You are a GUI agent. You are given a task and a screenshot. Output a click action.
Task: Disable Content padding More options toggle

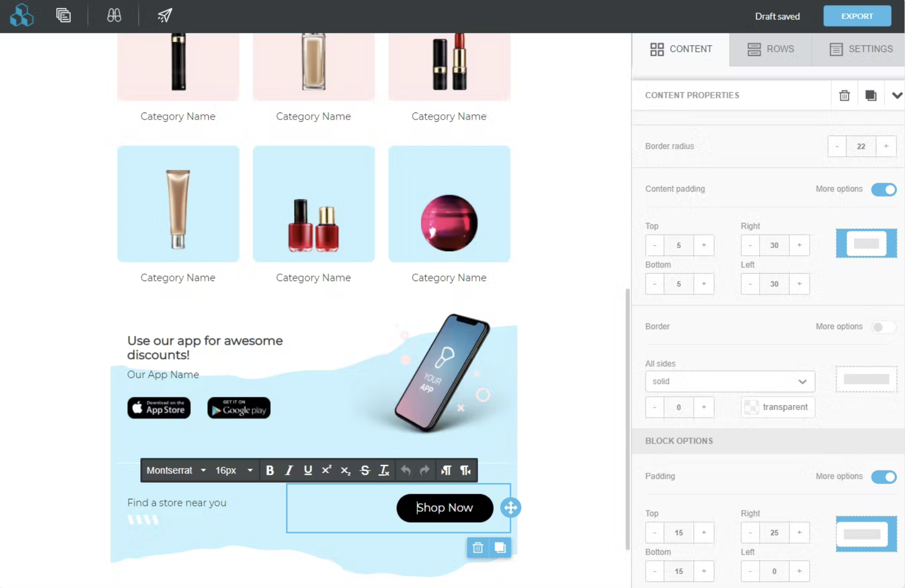point(883,189)
